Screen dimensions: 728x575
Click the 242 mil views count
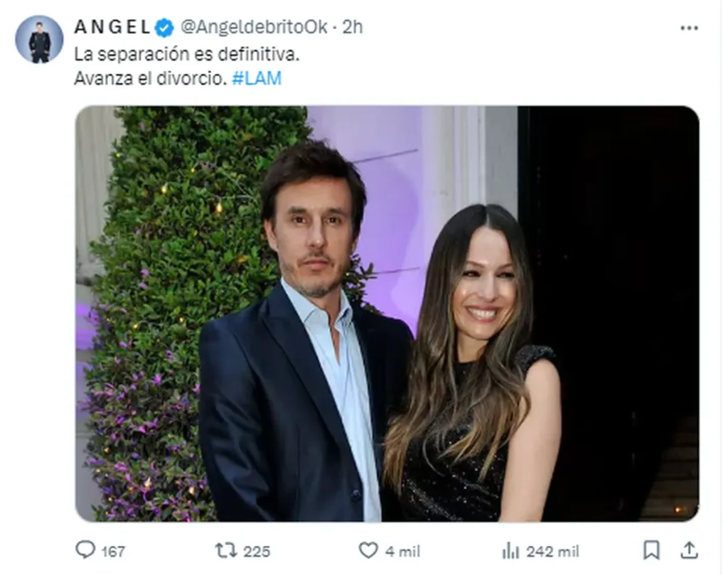click(552, 552)
